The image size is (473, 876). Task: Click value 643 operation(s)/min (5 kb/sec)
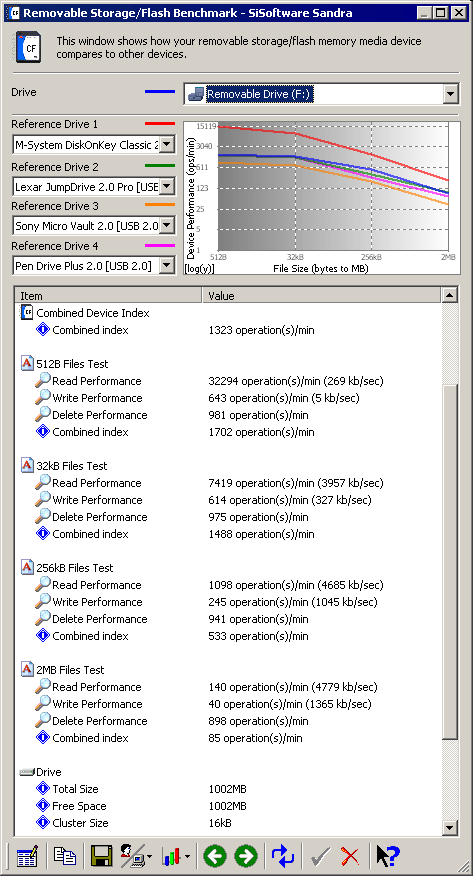tap(284, 398)
